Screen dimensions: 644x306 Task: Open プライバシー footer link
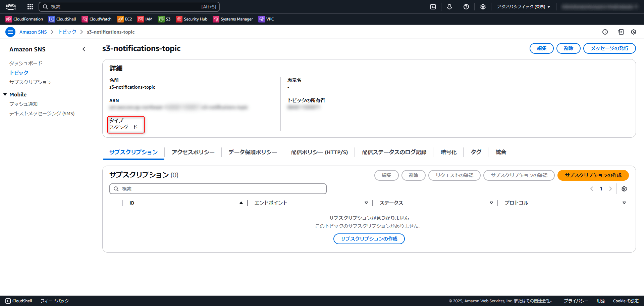click(x=576, y=301)
